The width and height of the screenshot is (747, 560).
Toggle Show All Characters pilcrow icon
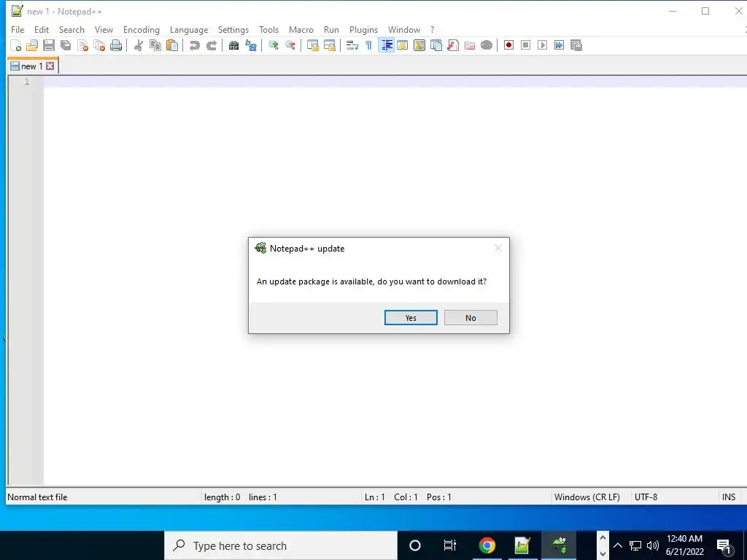pyautogui.click(x=368, y=45)
